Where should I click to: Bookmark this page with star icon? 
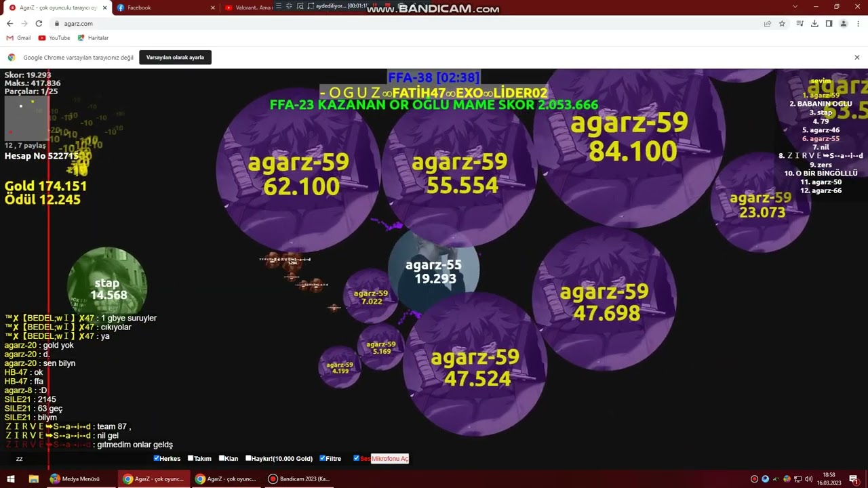782,23
